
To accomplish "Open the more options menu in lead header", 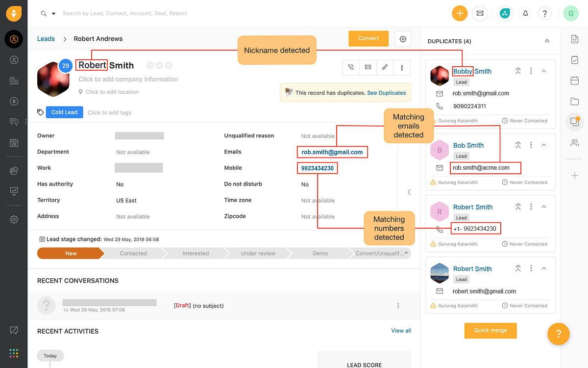I will pyautogui.click(x=402, y=67).
